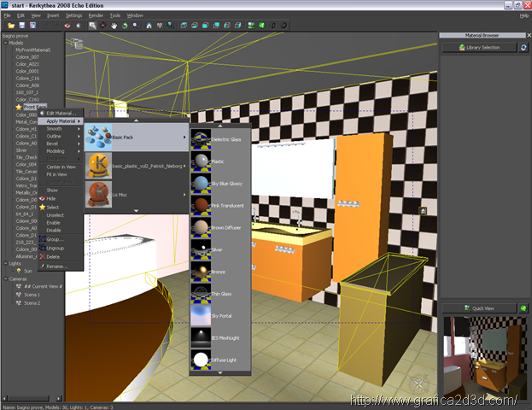Open the Render menu
Screen dimensions: 532x410
coord(96,15)
